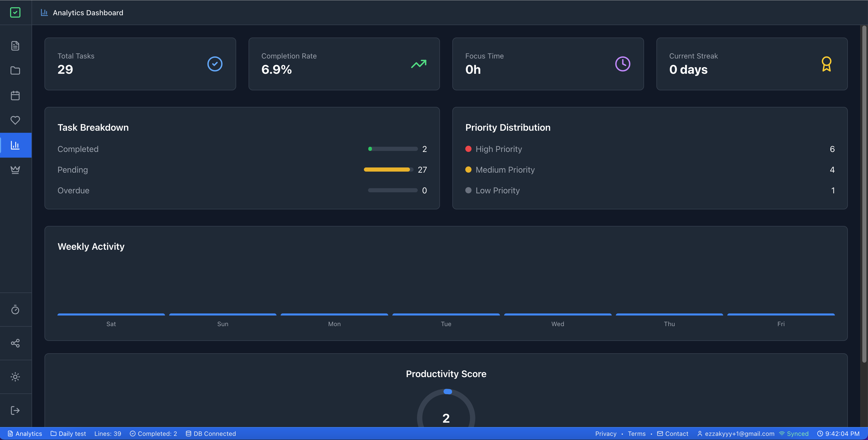Viewport: 868px width, 440px height.
Task: Click the Total Tasks stat card
Action: 140,64
